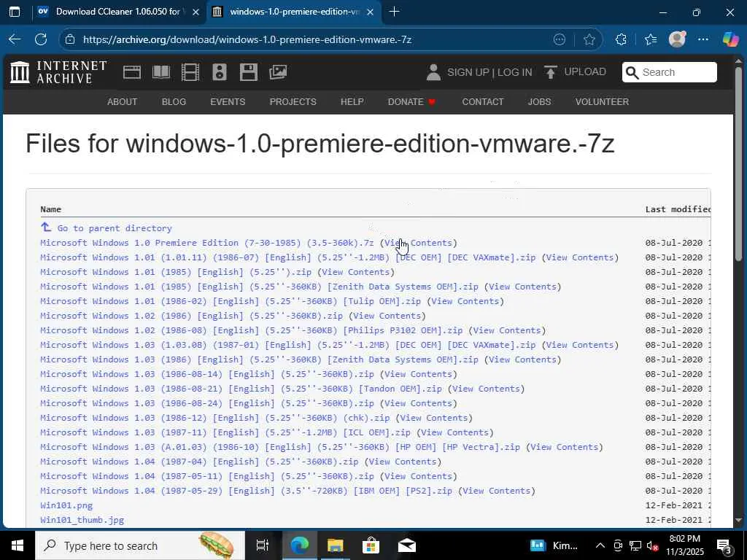Refresh the page with reload icon
The width and height of the screenshot is (747, 560).
pos(41,39)
